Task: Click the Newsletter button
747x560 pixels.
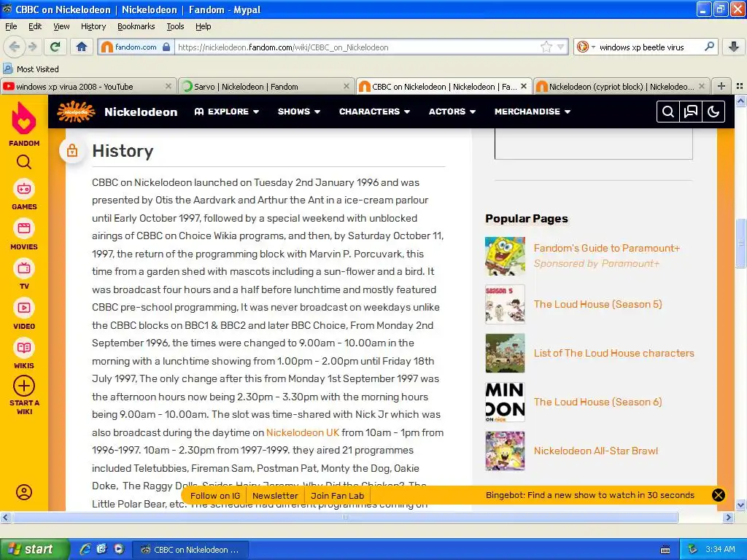Action: tap(275, 496)
